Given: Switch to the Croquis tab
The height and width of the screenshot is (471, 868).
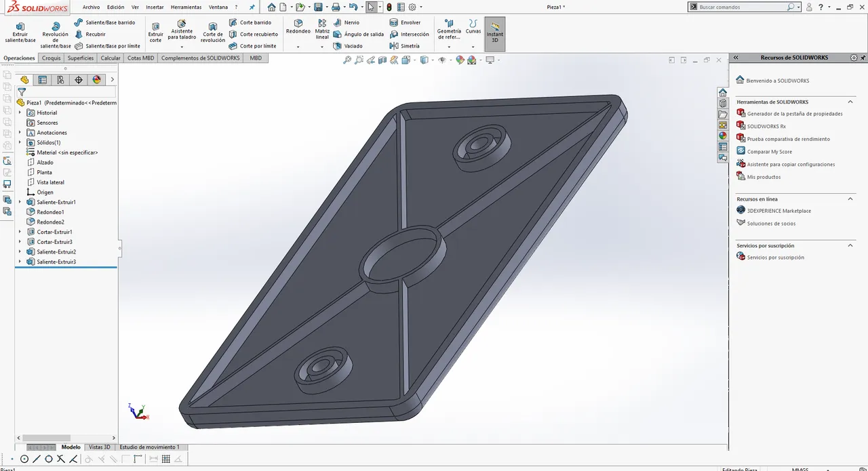Looking at the screenshot, I should point(51,58).
